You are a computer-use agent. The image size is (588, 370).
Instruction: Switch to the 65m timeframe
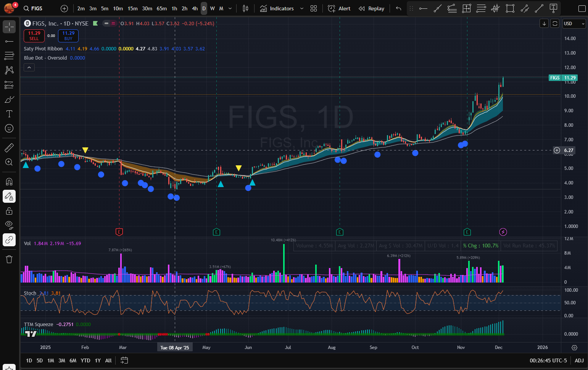[x=161, y=8]
